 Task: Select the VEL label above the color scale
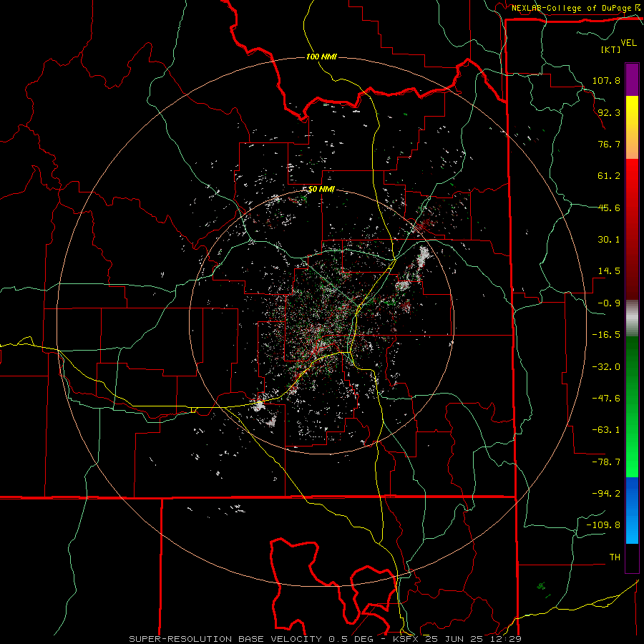point(629,43)
